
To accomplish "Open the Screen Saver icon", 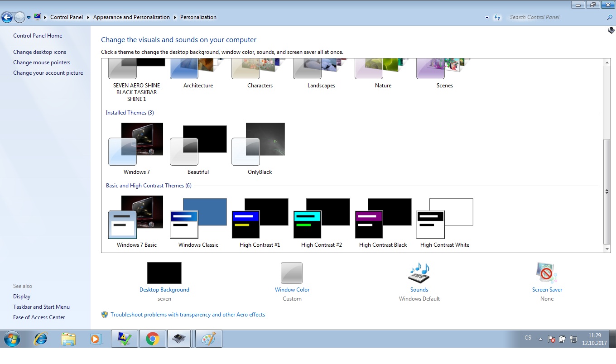I will point(547,273).
